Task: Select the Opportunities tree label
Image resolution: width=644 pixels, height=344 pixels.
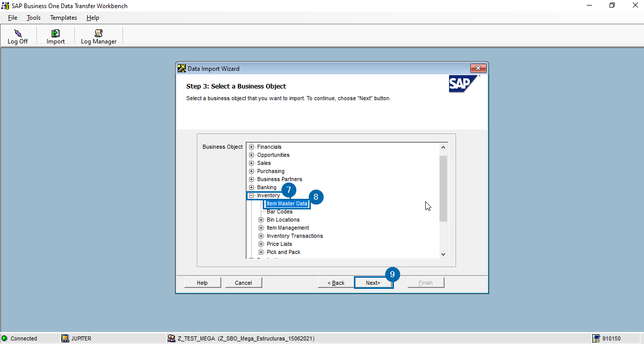Action: (273, 155)
